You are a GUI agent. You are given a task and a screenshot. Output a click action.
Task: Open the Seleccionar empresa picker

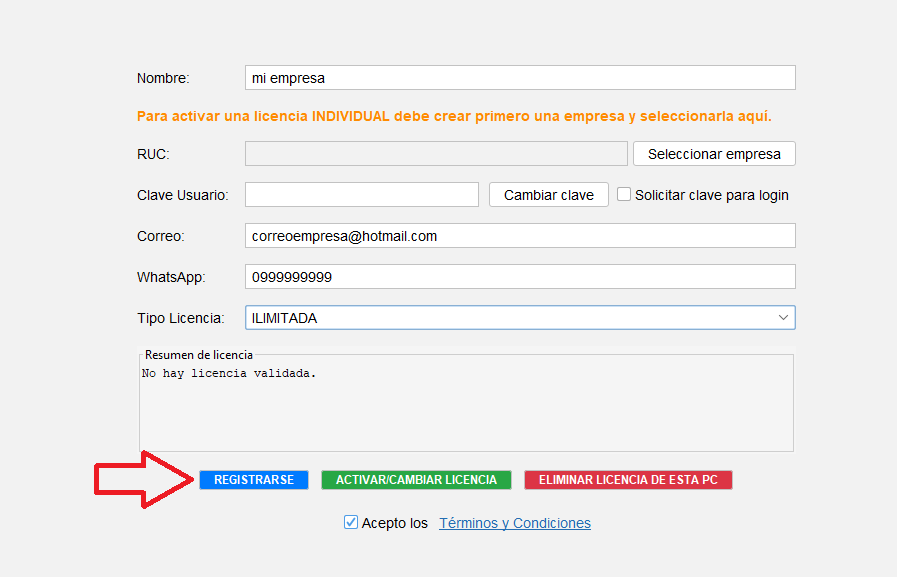coord(714,154)
